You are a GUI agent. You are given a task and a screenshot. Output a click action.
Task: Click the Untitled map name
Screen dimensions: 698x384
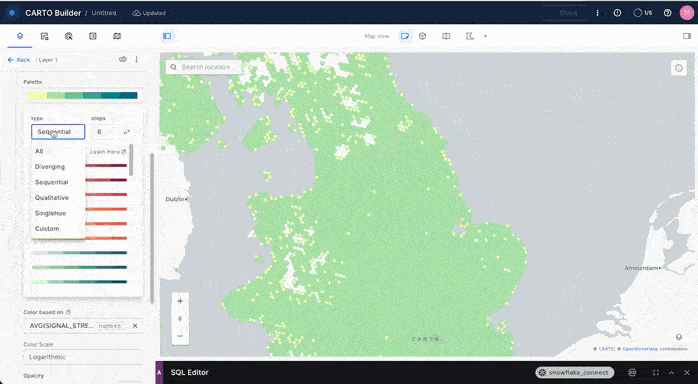coord(104,13)
